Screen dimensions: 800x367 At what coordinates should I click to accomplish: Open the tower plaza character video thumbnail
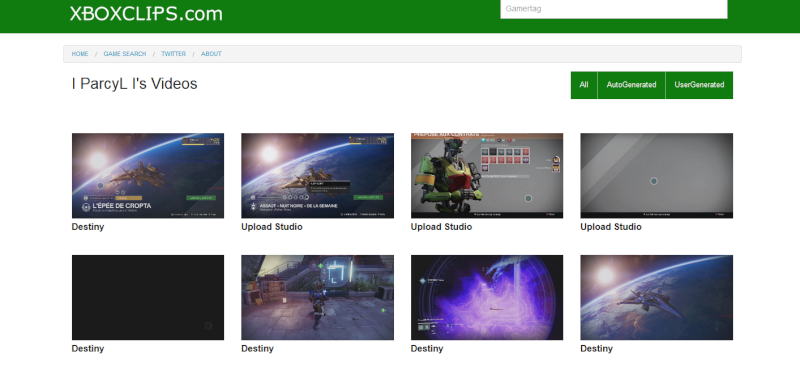(317, 298)
